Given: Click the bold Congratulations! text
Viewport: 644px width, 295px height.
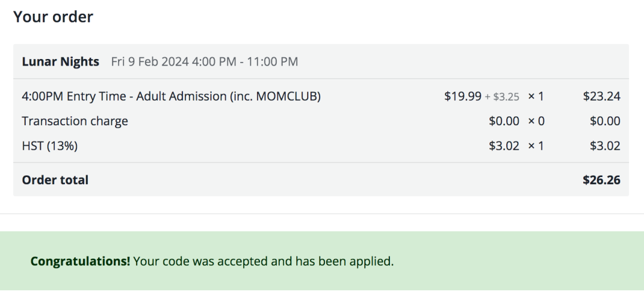Looking at the screenshot, I should point(80,261).
